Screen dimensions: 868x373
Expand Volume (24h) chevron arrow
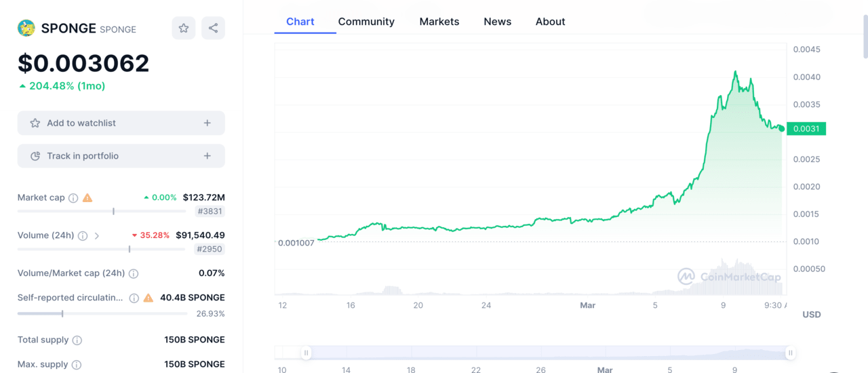click(97, 236)
